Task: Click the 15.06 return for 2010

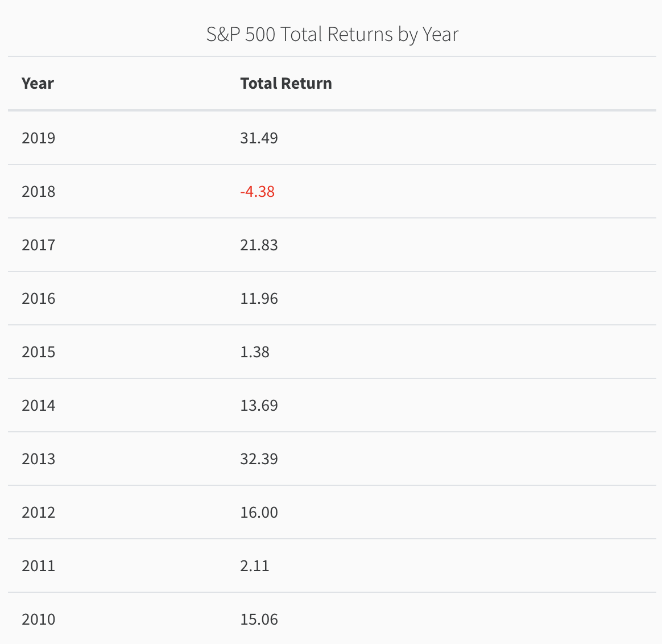Action: pyautogui.click(x=259, y=620)
